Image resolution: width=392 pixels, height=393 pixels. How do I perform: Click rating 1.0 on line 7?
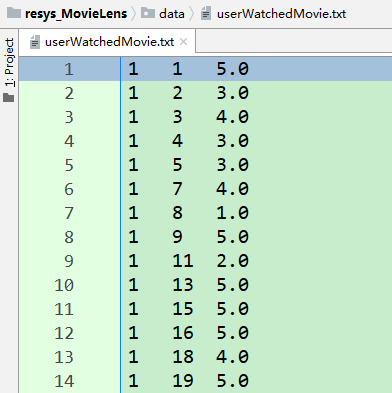tap(232, 213)
